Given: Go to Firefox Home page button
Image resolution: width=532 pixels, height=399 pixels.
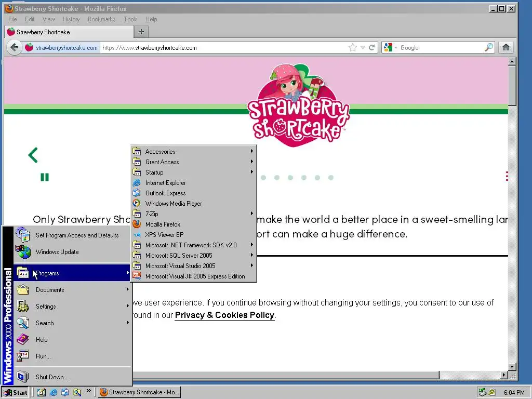Looking at the screenshot, I should [x=506, y=47].
